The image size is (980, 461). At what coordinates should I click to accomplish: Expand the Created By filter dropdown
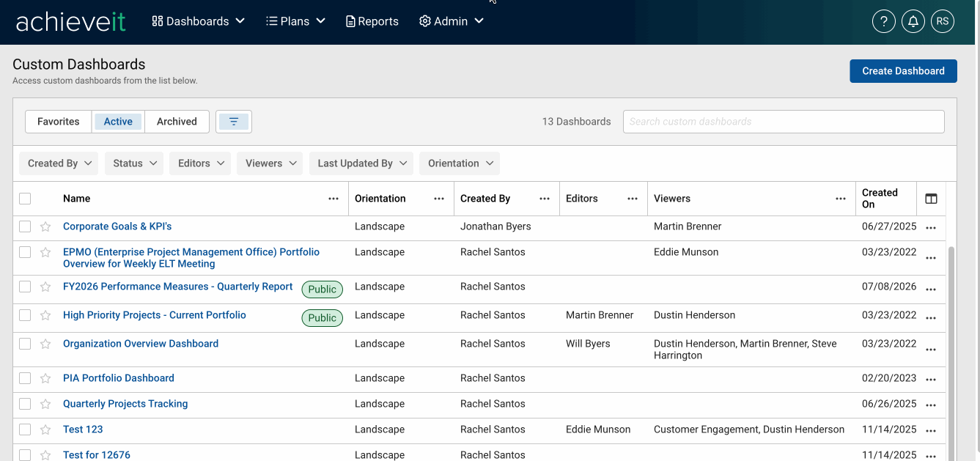[x=59, y=163]
